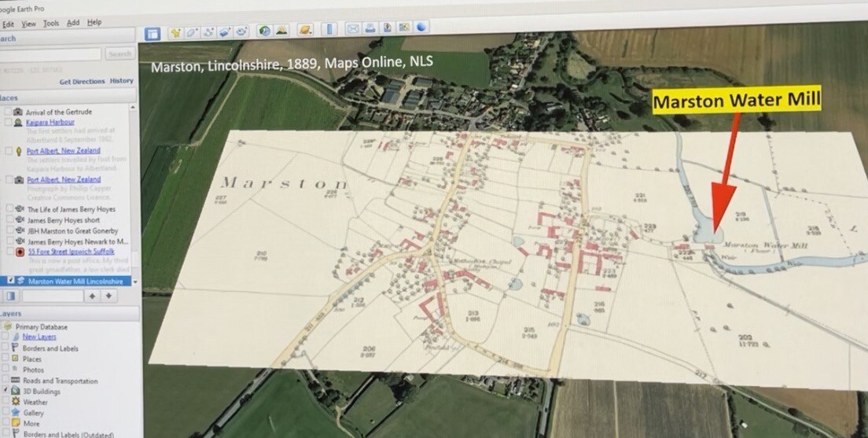The image size is (868, 438).
Task: Open the search History link
Action: tap(121, 81)
